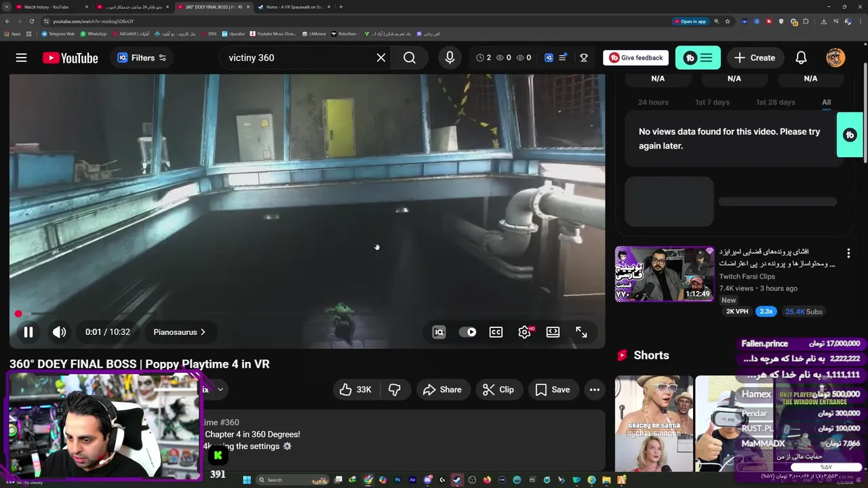This screenshot has height=488, width=868.
Task: Like the video with 33K likes
Action: click(x=356, y=390)
